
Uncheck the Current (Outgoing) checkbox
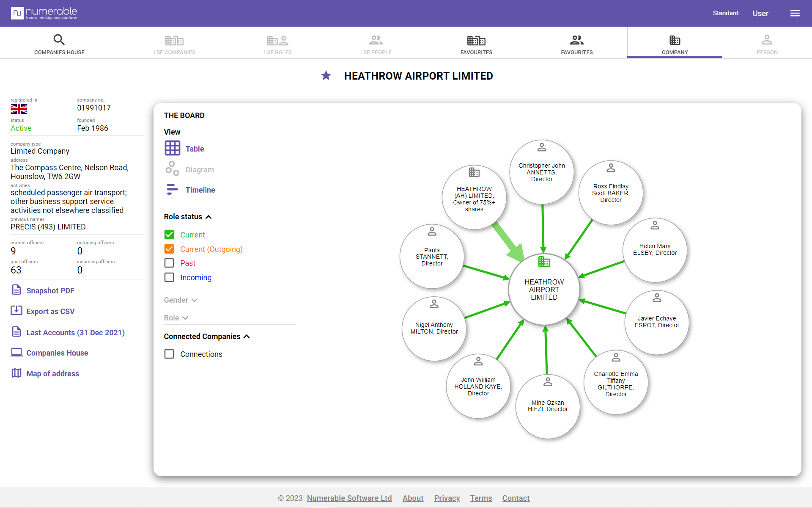[x=169, y=249]
